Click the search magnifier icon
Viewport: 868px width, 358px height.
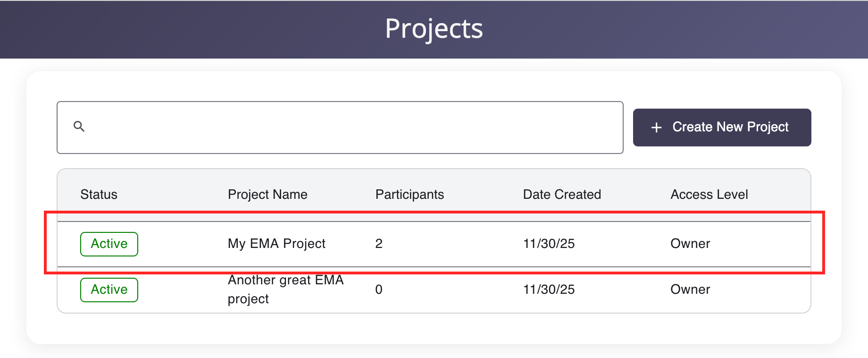tap(79, 127)
